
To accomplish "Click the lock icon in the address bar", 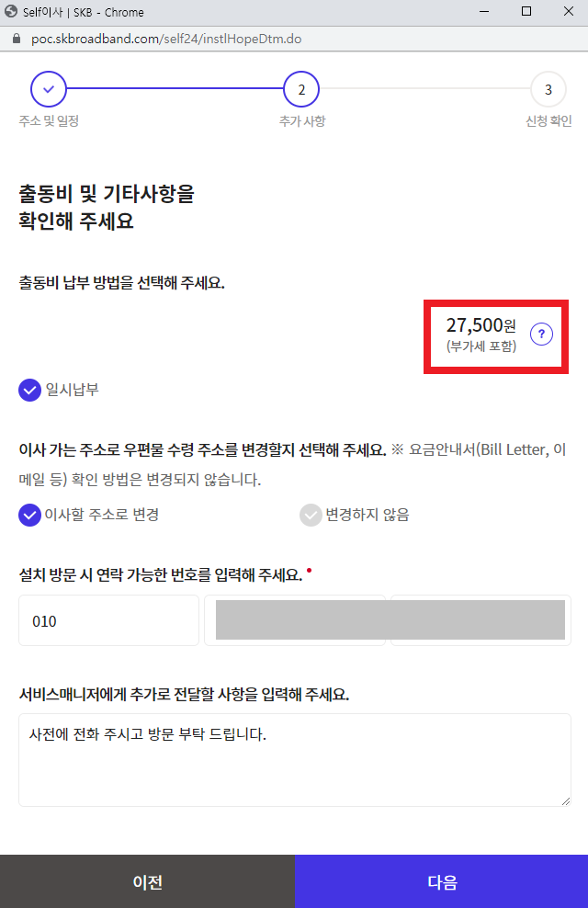I will 17,39.
